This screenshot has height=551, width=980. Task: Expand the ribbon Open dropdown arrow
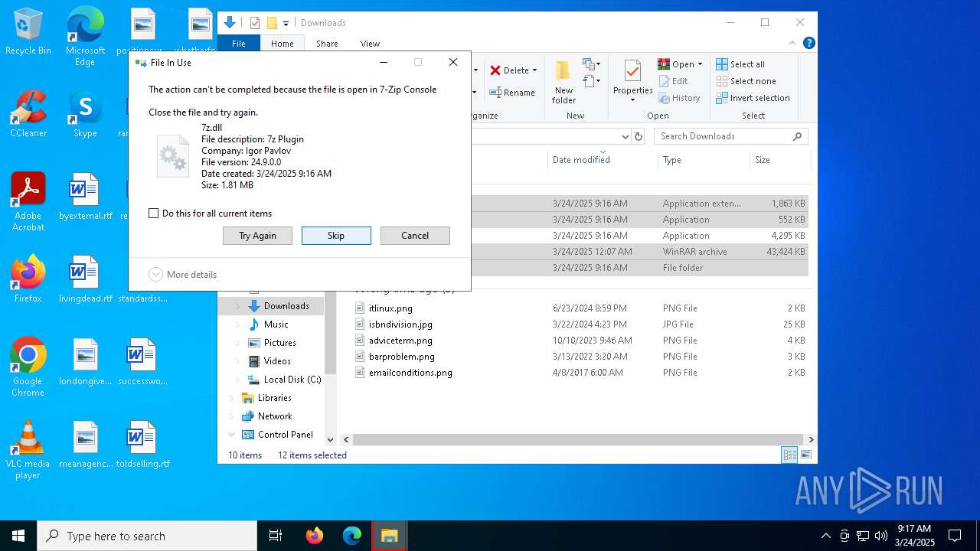pos(700,64)
